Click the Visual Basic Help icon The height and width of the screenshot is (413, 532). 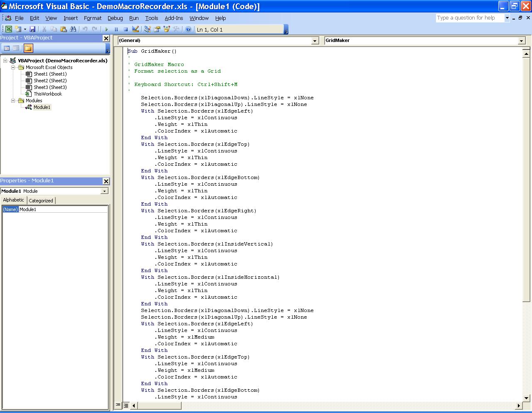(188, 29)
